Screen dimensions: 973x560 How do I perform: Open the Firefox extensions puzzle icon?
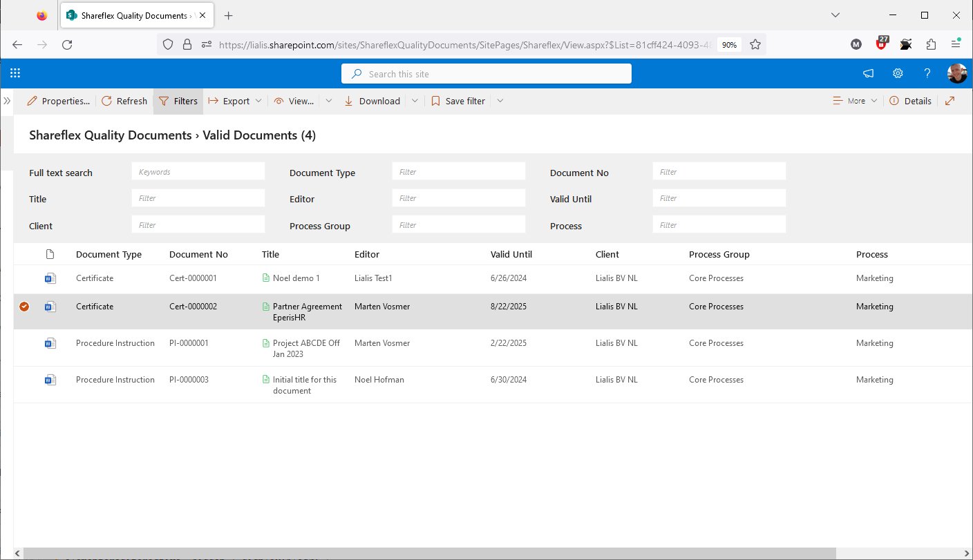[x=931, y=44]
